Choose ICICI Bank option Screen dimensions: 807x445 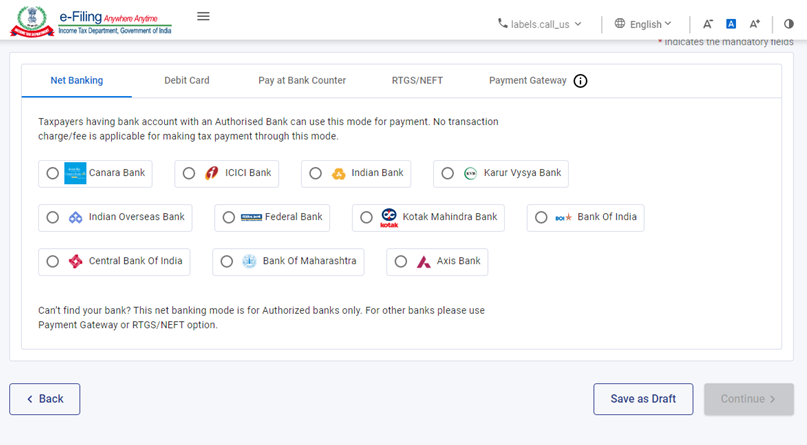click(189, 173)
